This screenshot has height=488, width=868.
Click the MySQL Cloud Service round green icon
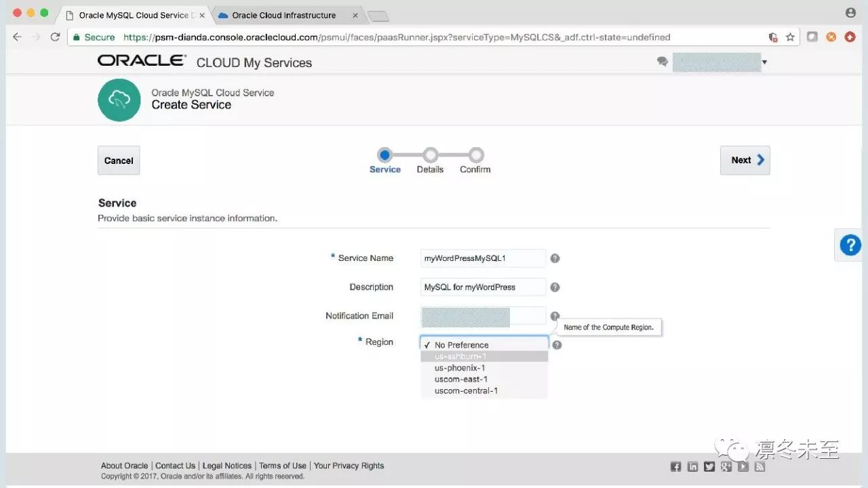tap(119, 100)
